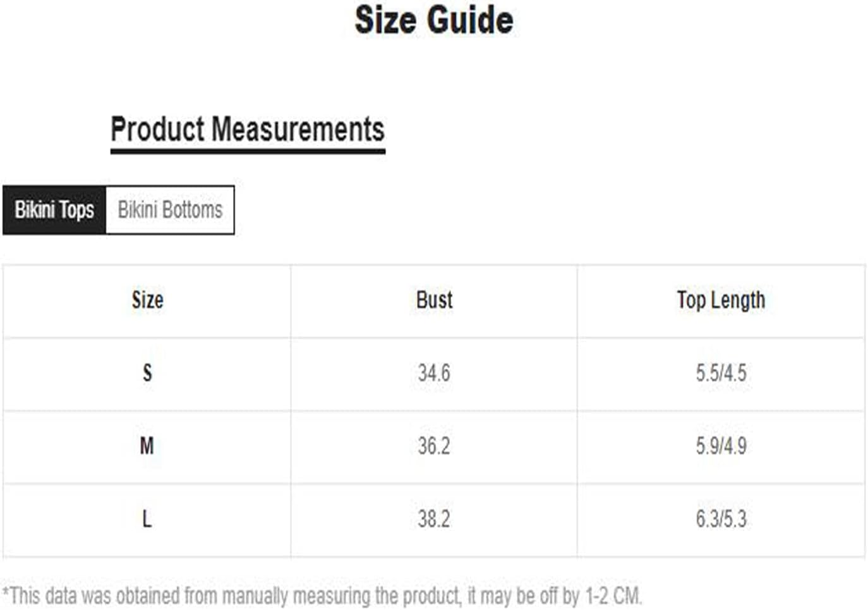This screenshot has width=868, height=610.
Task: Click the 38.2 bust value
Action: pyautogui.click(x=434, y=519)
